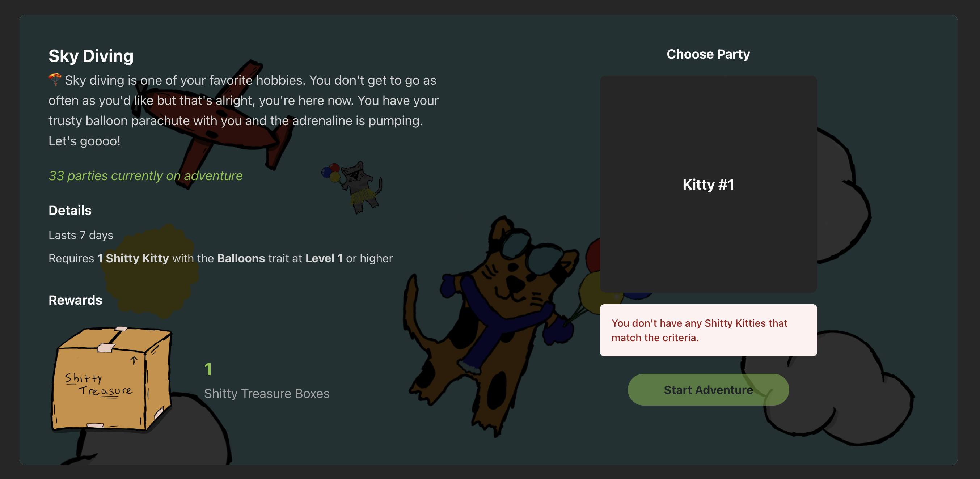Click the Lasts 7 days text
980x479 pixels.
(81, 235)
